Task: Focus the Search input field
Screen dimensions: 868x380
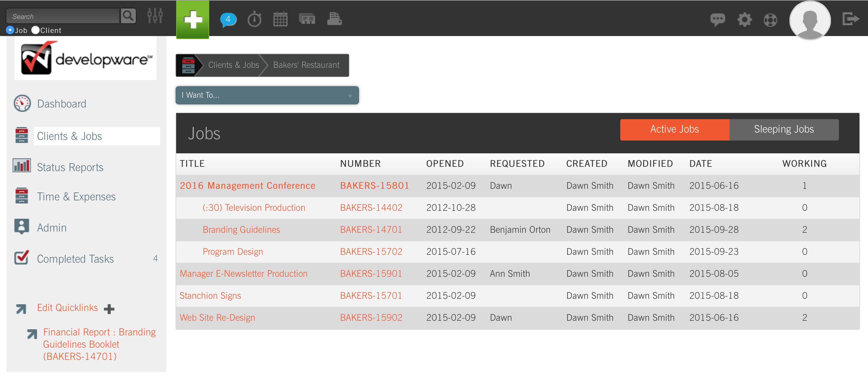Action: [x=63, y=16]
